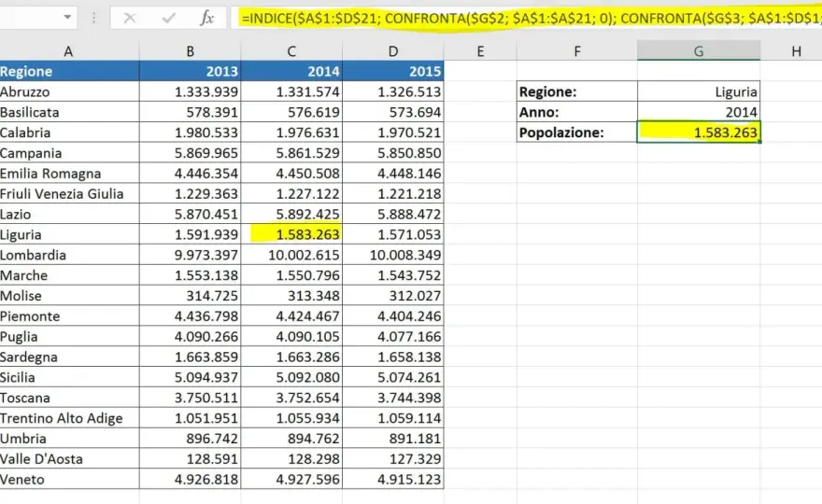
Task: Click the 2014 header cell in table
Action: pos(291,71)
